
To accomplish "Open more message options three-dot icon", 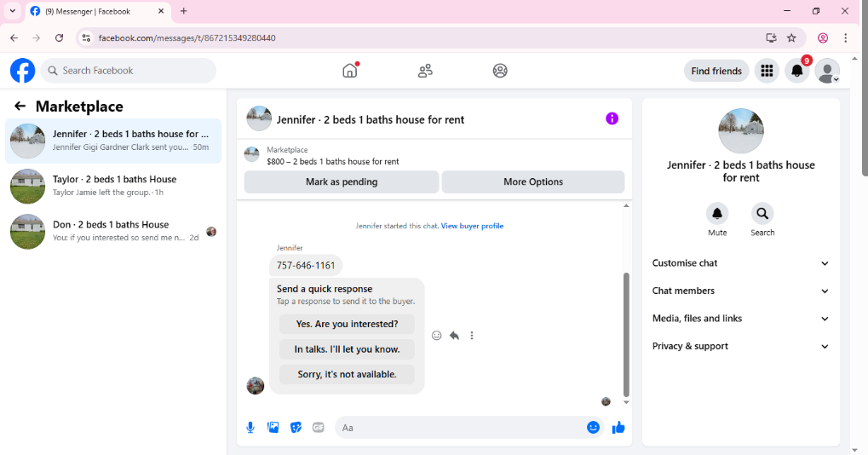I will tap(472, 336).
